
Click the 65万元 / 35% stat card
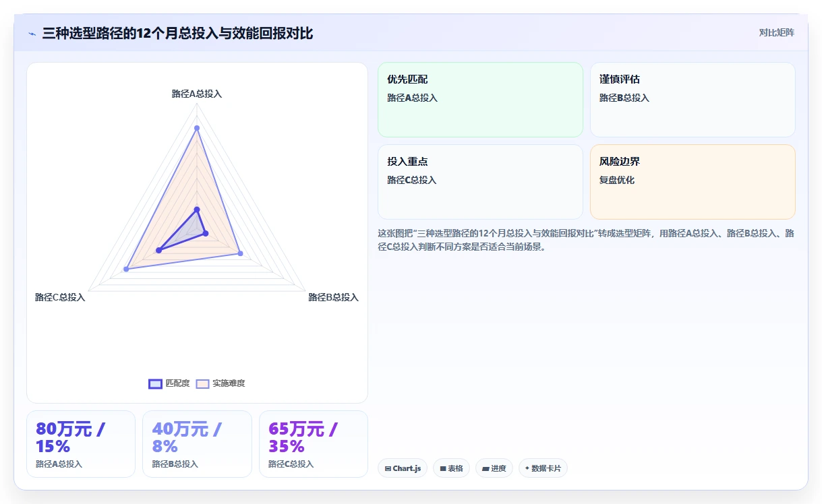pyautogui.click(x=314, y=444)
